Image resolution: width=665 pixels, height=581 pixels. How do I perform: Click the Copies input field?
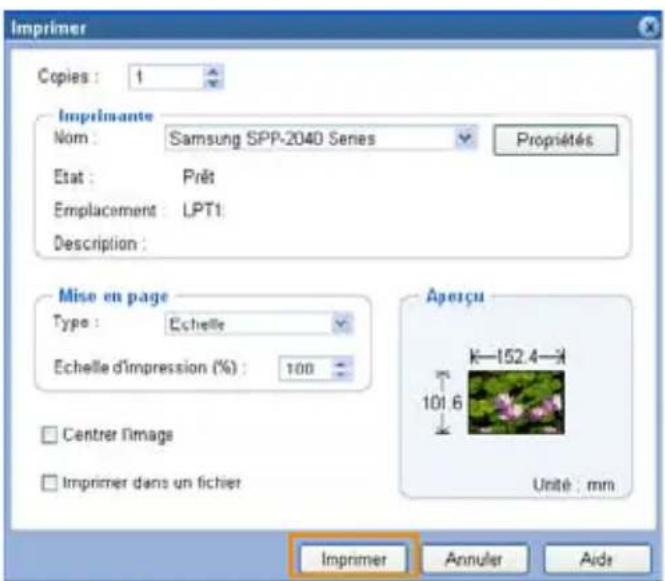coord(167,77)
